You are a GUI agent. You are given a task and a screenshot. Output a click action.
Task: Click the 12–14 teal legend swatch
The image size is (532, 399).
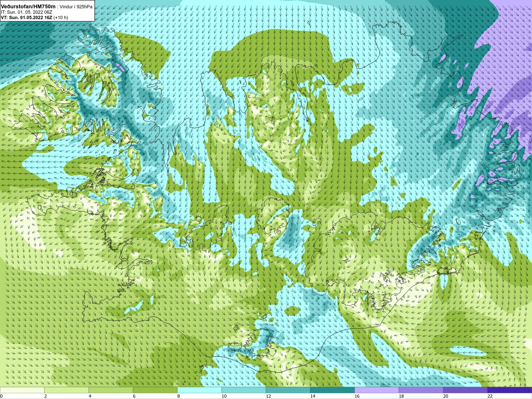288,390
